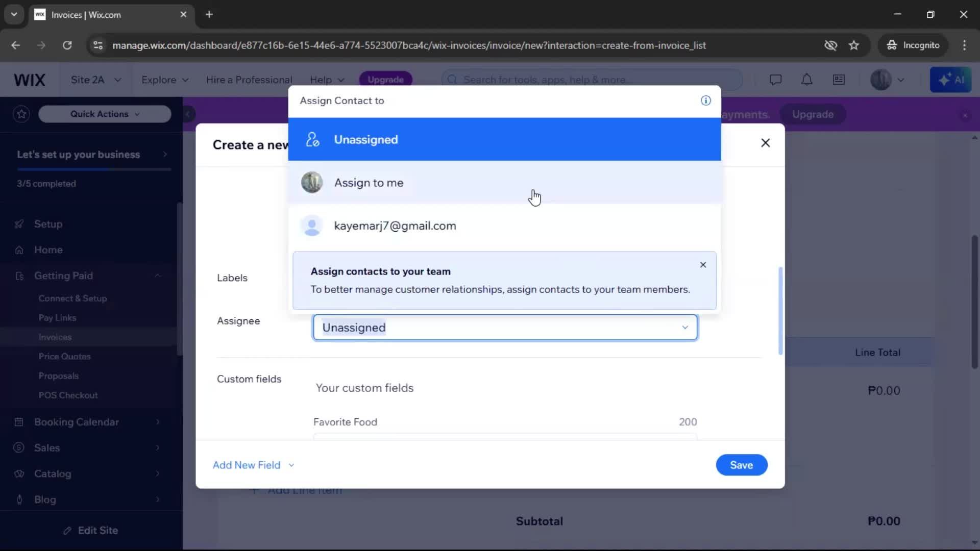Open the Quick Actions dropdown
This screenshot has height=551, width=980.
pyautogui.click(x=105, y=114)
